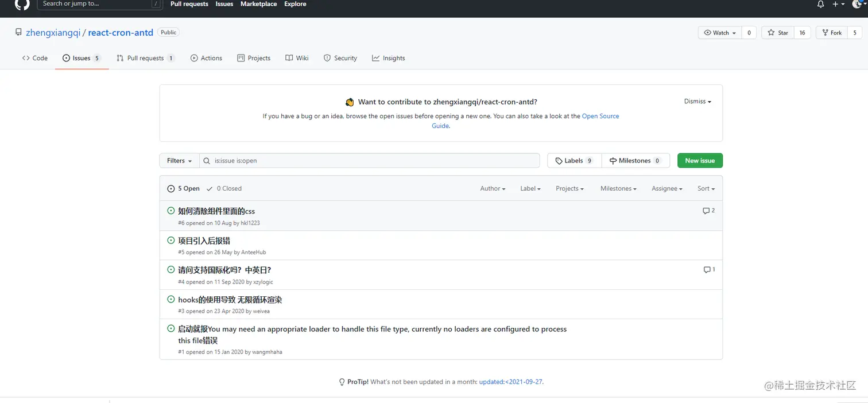Open the Watch dropdown

pos(720,33)
